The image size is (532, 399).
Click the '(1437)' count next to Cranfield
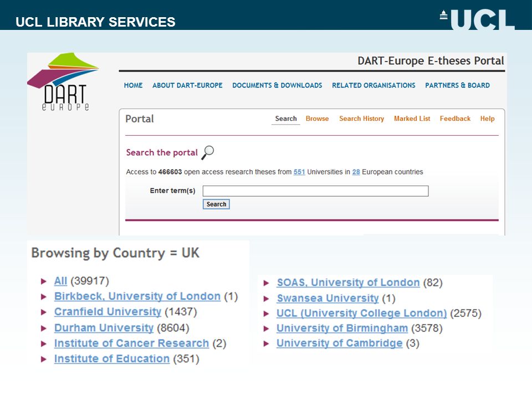(x=181, y=312)
